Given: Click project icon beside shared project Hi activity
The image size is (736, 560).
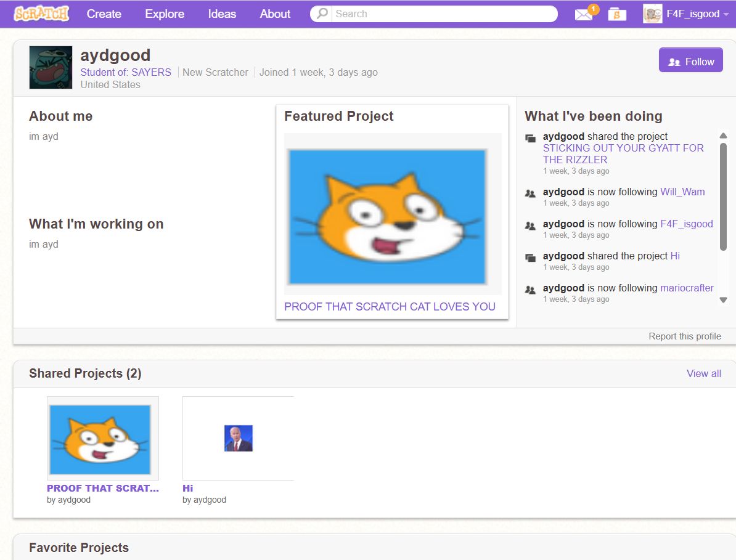Looking at the screenshot, I should [x=530, y=258].
